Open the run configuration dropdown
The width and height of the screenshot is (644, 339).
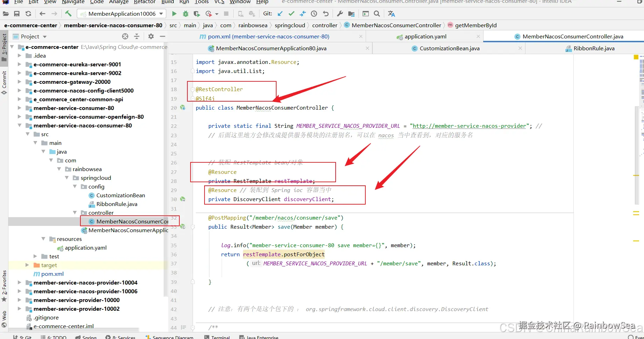[x=161, y=14]
